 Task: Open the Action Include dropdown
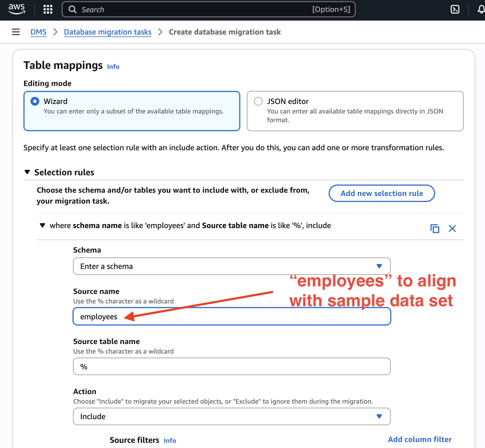[x=379, y=416]
